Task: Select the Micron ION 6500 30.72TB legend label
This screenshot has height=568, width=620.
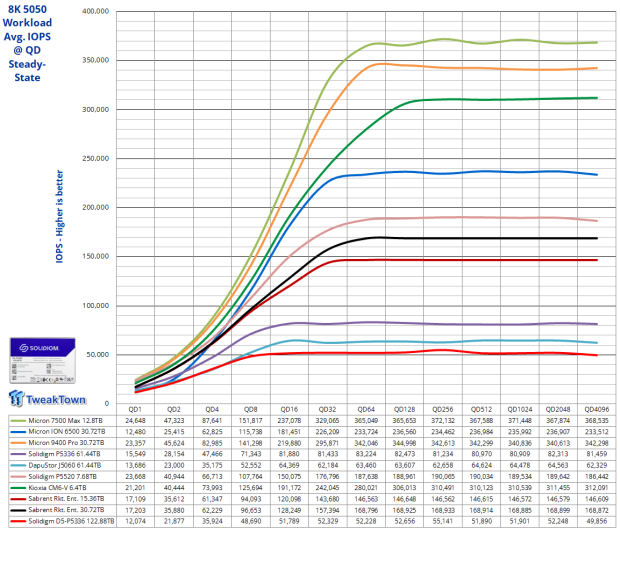Action: pyautogui.click(x=67, y=432)
